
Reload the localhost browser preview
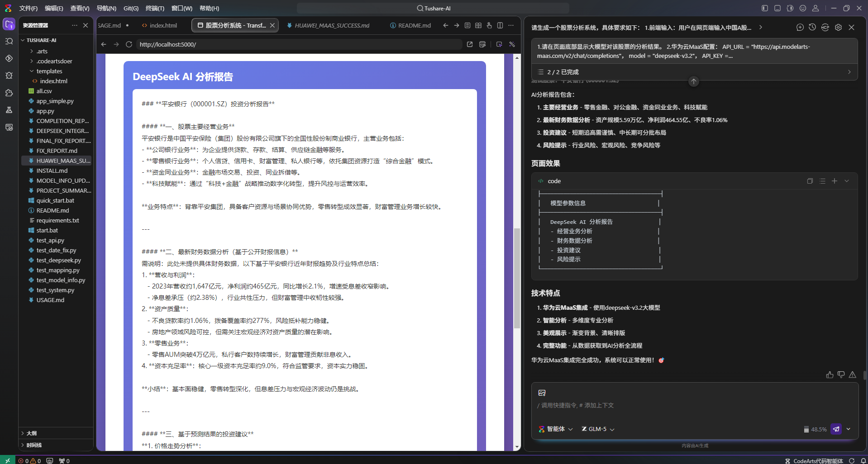129,44
